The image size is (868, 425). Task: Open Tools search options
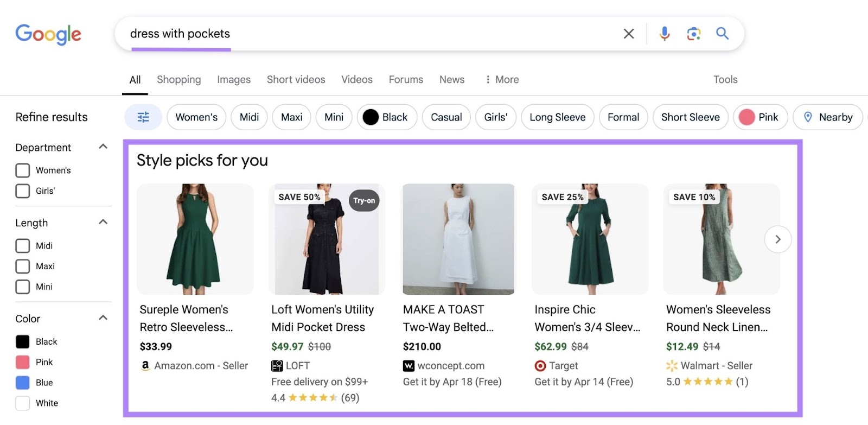725,80
